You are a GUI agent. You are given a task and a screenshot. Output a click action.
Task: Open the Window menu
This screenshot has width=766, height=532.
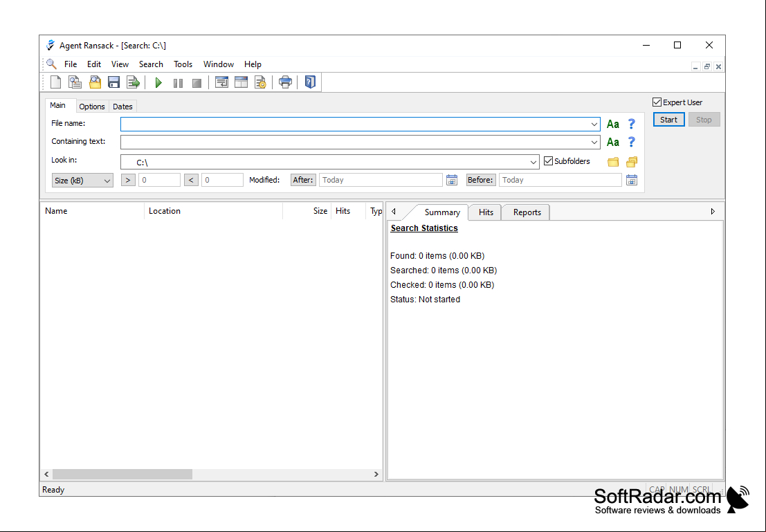point(219,64)
